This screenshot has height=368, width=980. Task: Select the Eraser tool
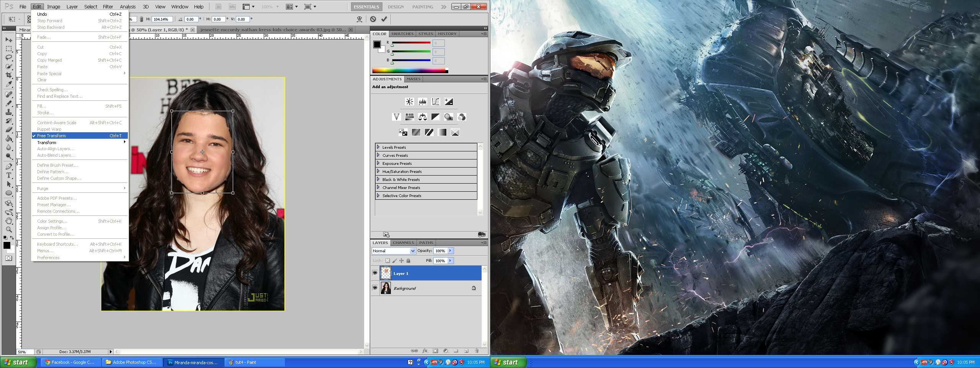pos(9,130)
